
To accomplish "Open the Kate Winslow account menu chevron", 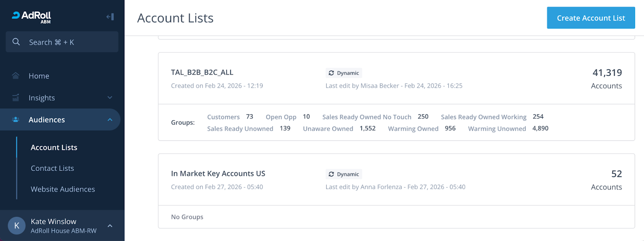I will pos(110,226).
